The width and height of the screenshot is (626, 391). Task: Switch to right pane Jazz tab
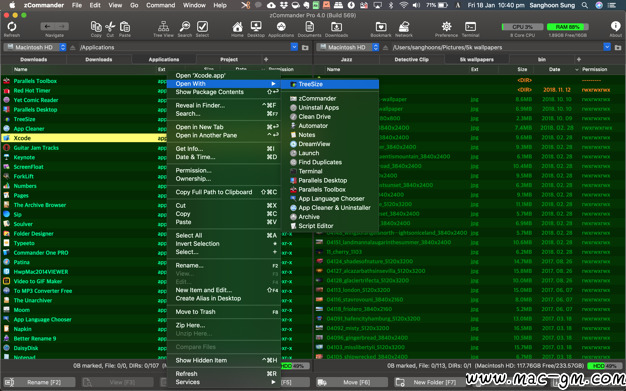click(x=346, y=60)
